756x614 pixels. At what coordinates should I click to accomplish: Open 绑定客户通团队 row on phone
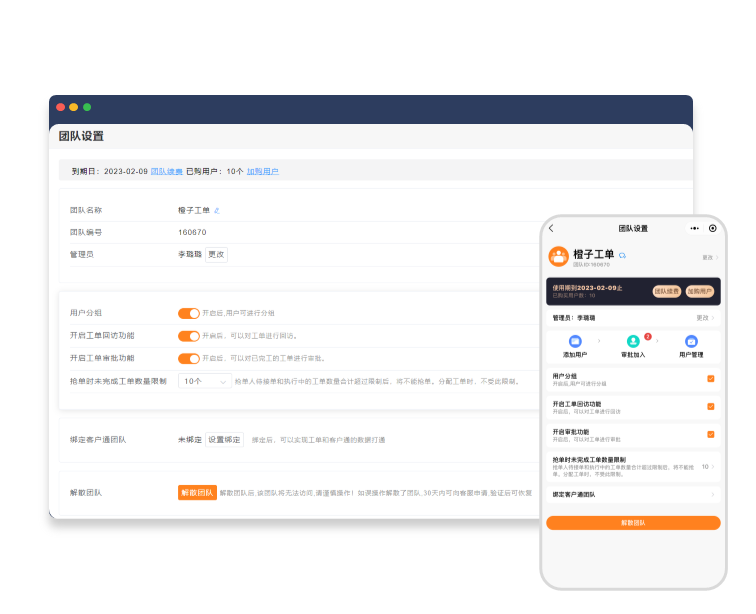tap(633, 494)
